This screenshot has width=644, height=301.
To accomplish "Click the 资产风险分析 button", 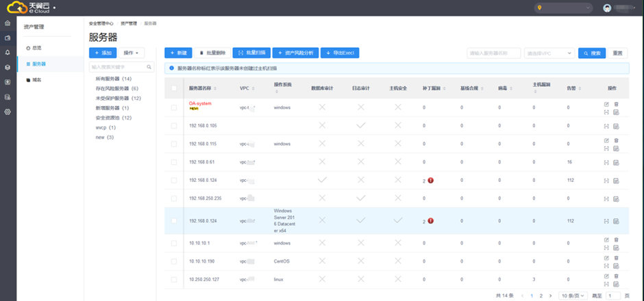I will (x=295, y=53).
